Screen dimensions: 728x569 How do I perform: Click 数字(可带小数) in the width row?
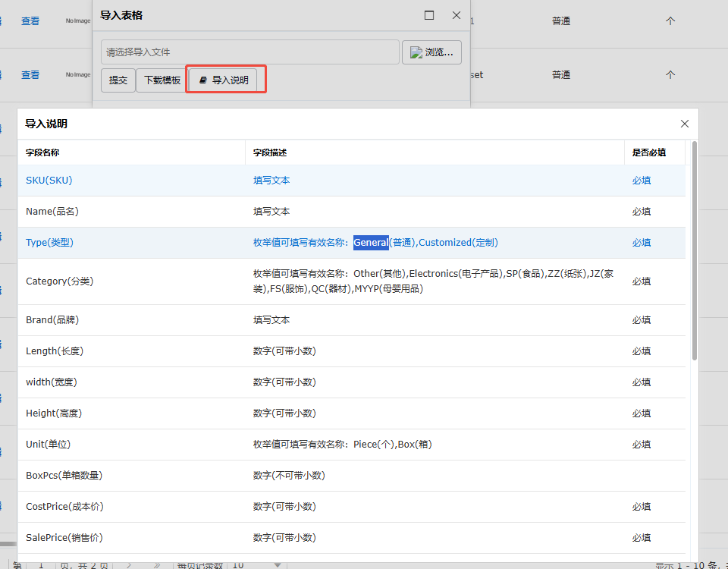point(284,382)
